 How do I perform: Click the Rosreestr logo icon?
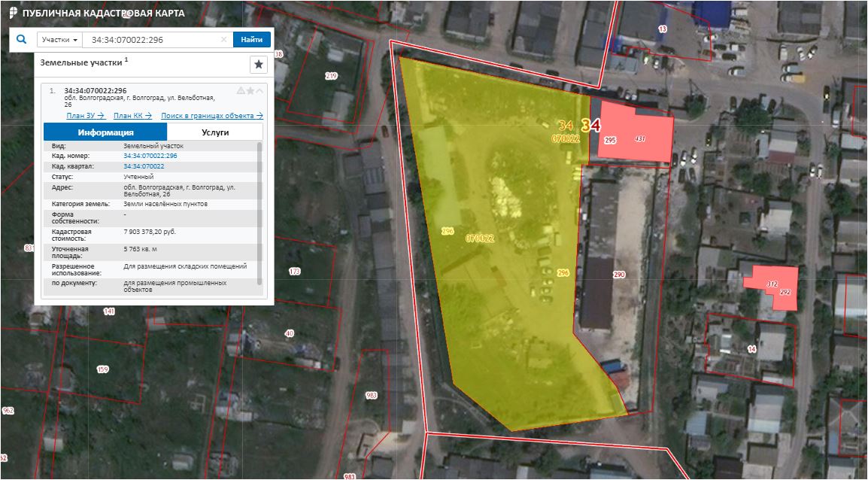point(13,14)
